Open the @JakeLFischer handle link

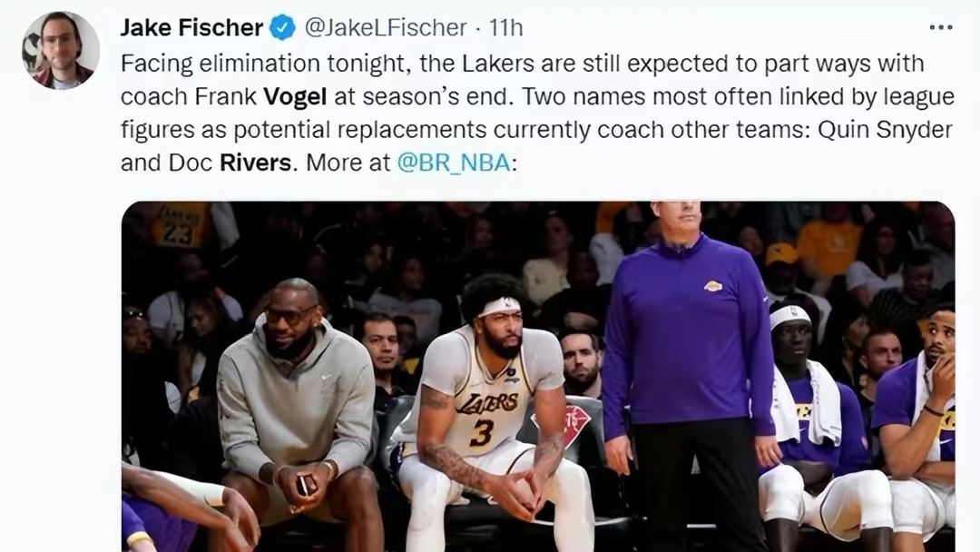[x=385, y=28]
